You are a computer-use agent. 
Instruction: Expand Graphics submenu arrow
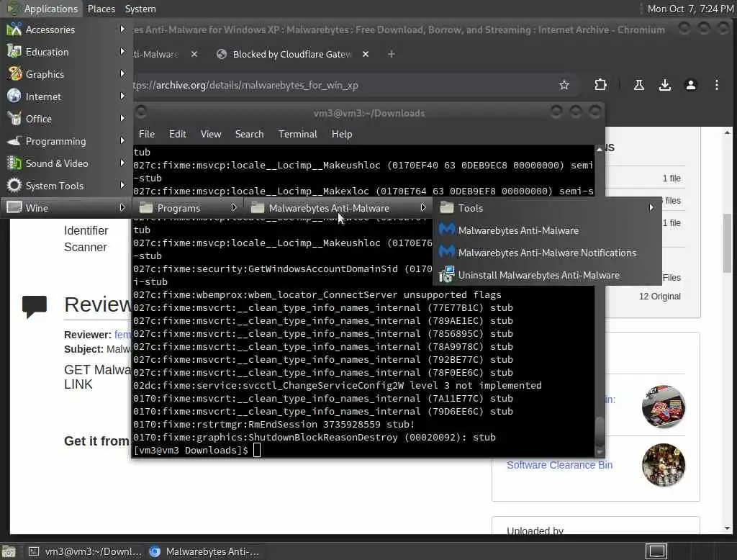pos(122,74)
